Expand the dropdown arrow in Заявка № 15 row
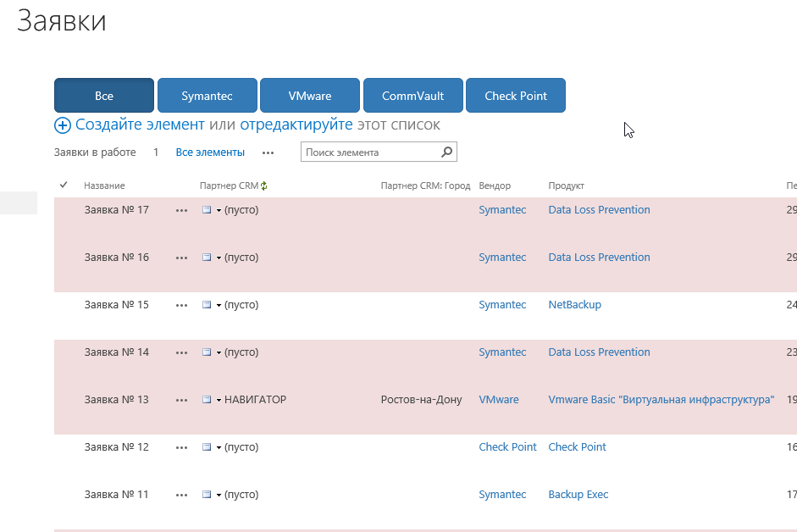The width and height of the screenshot is (797, 532). click(x=219, y=306)
